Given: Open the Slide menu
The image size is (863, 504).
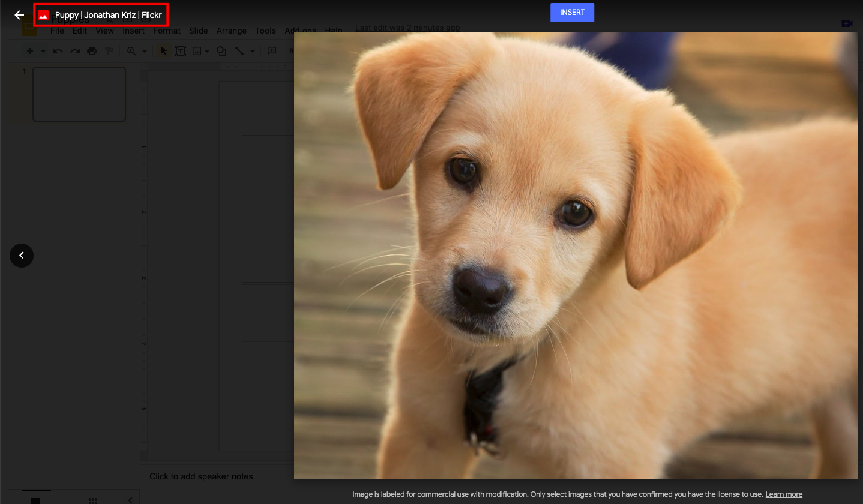Looking at the screenshot, I should (199, 31).
